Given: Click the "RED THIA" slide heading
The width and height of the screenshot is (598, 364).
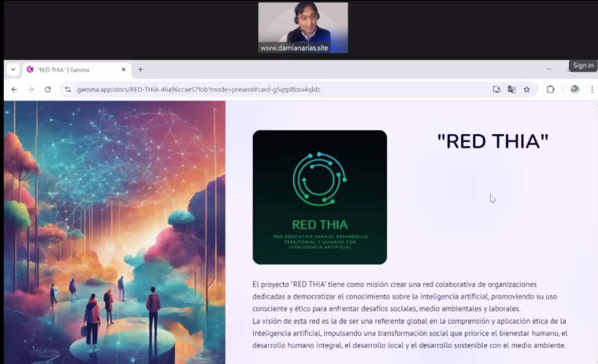Looking at the screenshot, I should pyautogui.click(x=492, y=141).
